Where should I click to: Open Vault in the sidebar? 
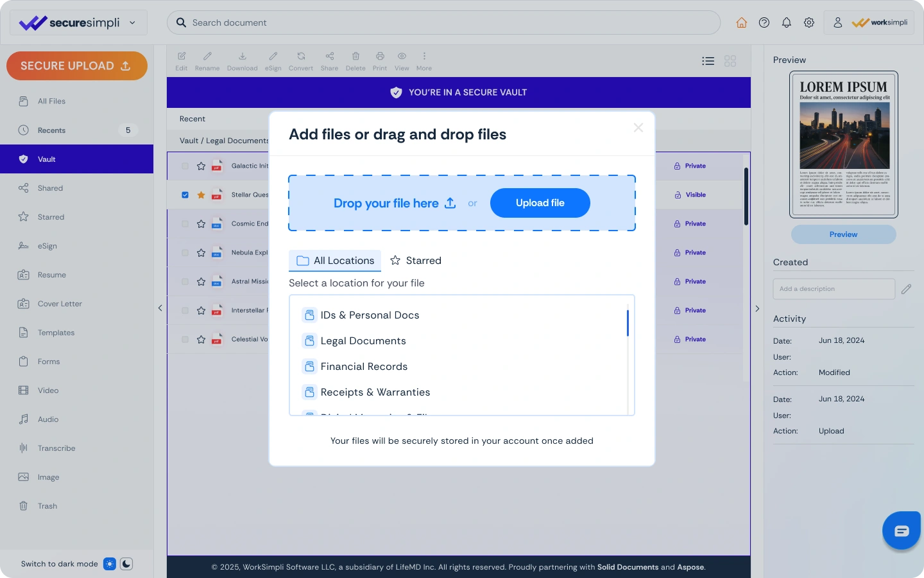pos(77,159)
